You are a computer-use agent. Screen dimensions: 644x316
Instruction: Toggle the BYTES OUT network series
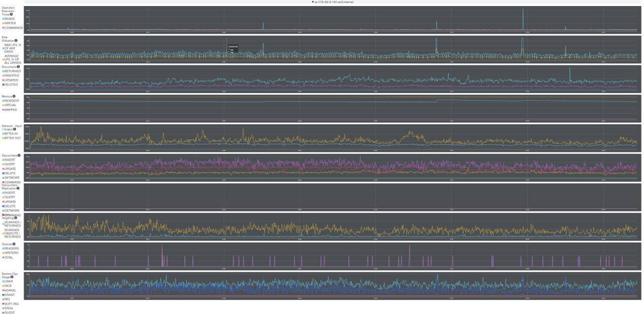(x=11, y=138)
